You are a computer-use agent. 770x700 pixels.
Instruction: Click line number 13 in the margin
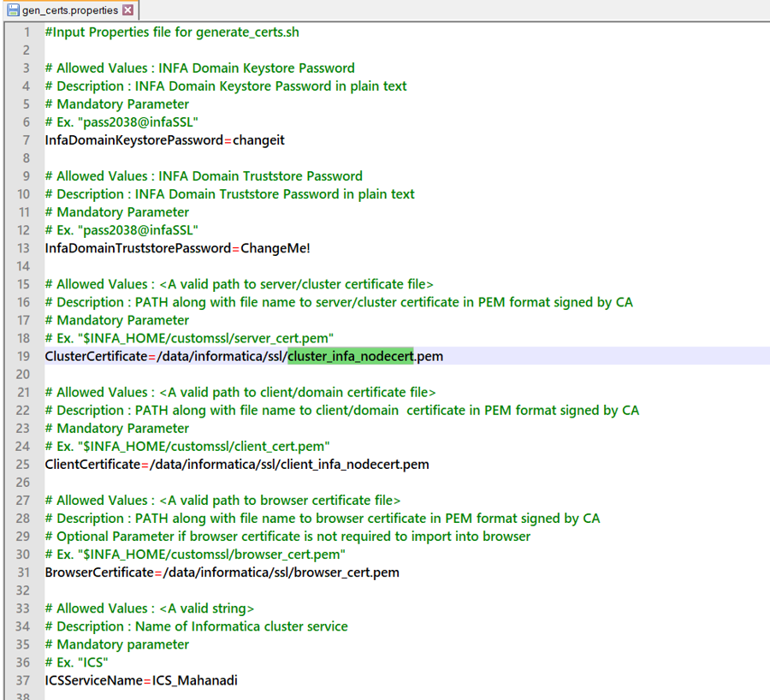pos(24,248)
